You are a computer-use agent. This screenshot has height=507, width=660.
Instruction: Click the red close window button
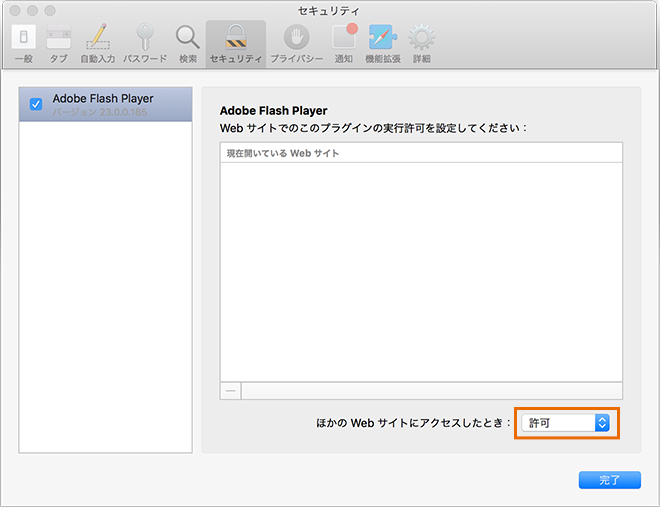(15, 11)
